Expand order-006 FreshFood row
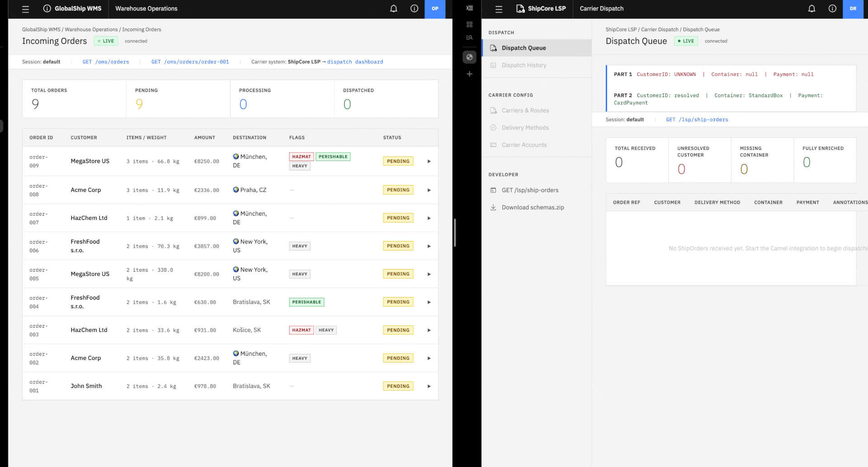The width and height of the screenshot is (868, 467). coord(429,246)
